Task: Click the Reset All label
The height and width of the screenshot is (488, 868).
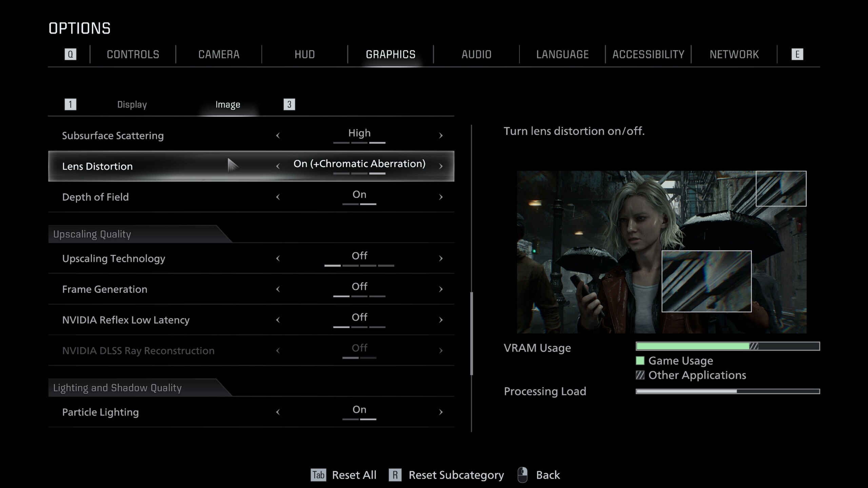Action: click(354, 475)
